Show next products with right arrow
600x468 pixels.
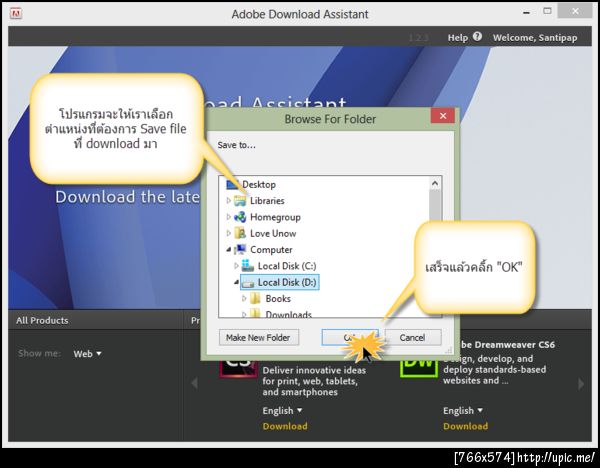581,383
